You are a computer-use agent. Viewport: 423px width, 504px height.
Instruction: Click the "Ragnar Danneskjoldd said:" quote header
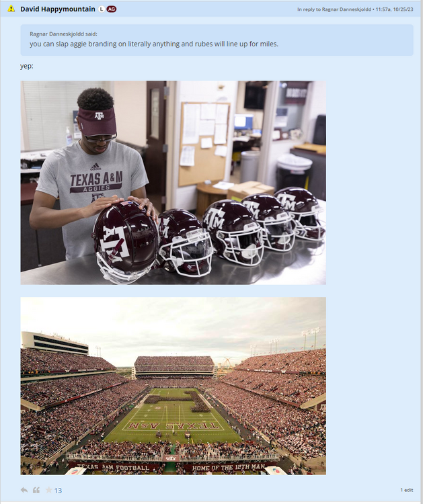[x=63, y=34]
